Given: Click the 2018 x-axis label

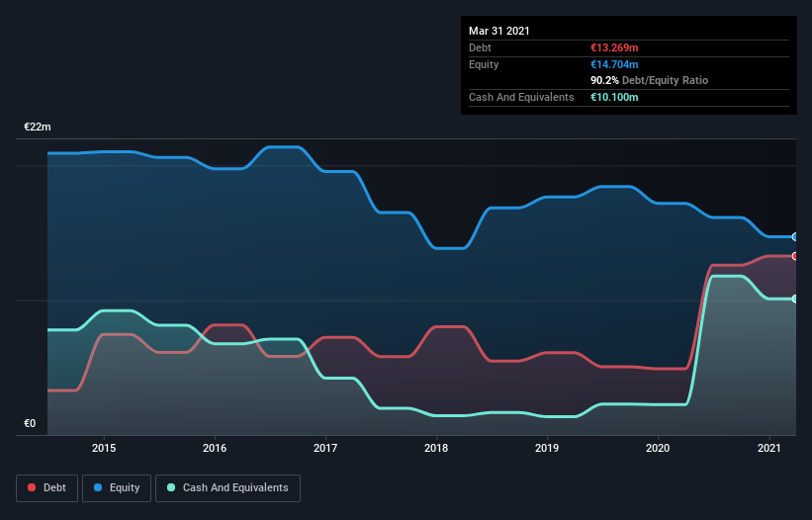Looking at the screenshot, I should click(x=436, y=448).
